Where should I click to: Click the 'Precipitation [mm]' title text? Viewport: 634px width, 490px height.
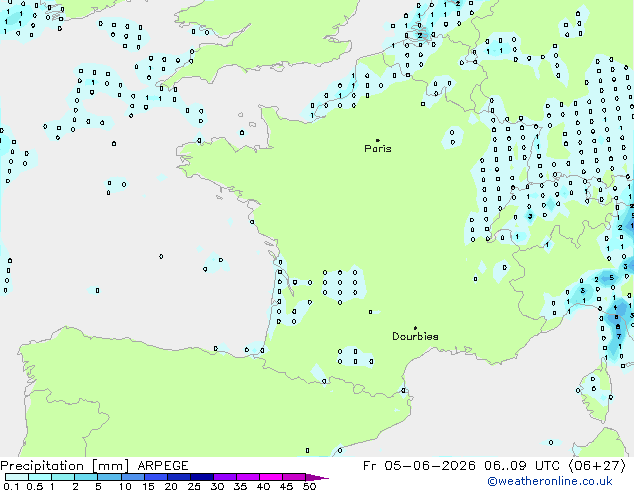[x=65, y=466]
